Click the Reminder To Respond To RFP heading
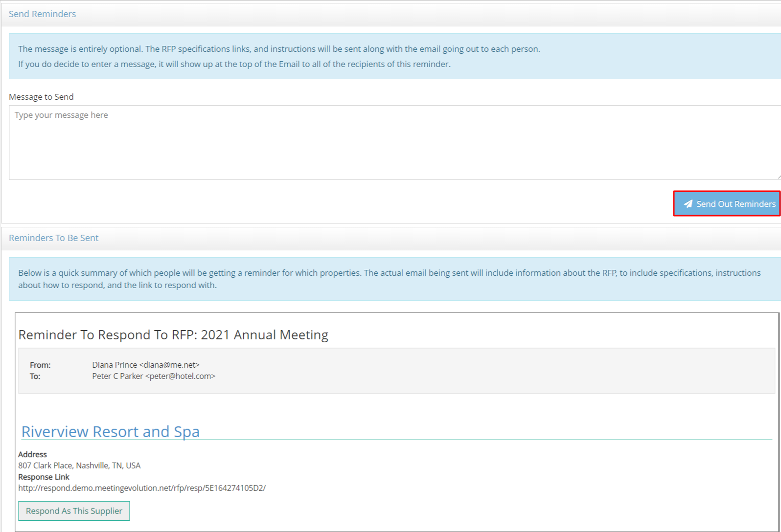This screenshot has height=532, width=781. (173, 335)
